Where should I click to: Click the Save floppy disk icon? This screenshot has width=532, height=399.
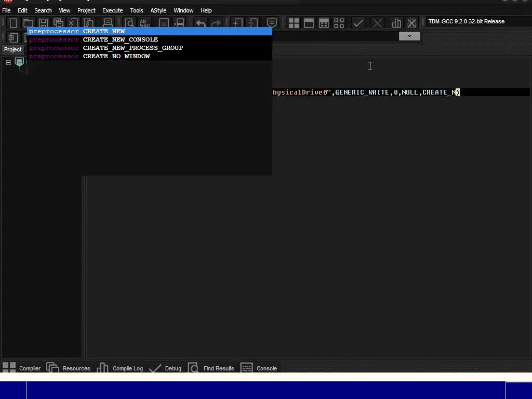(43, 23)
